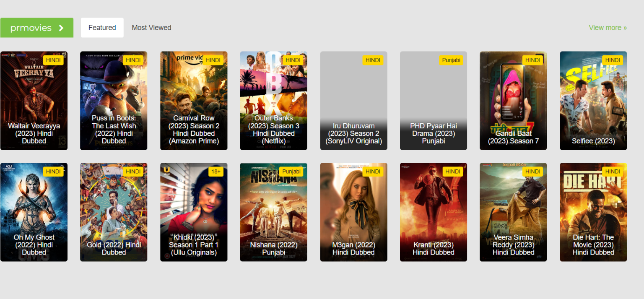Open Kranti (2023) Hindi Dubbed poster
Viewport: 644px width, 299px height.
pyautogui.click(x=434, y=212)
